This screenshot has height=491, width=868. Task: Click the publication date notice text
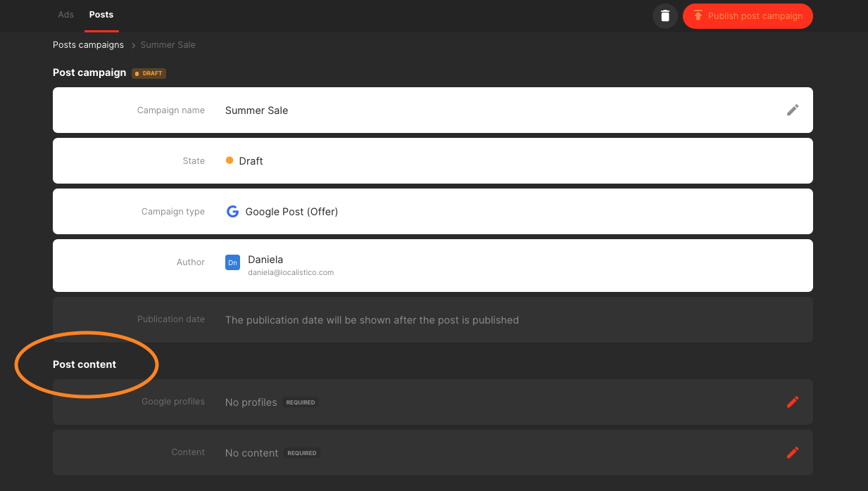[x=372, y=320]
